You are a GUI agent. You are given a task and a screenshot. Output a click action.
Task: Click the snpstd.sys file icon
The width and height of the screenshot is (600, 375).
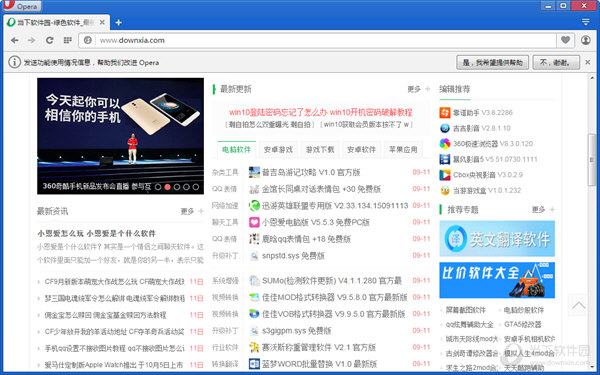(254, 256)
